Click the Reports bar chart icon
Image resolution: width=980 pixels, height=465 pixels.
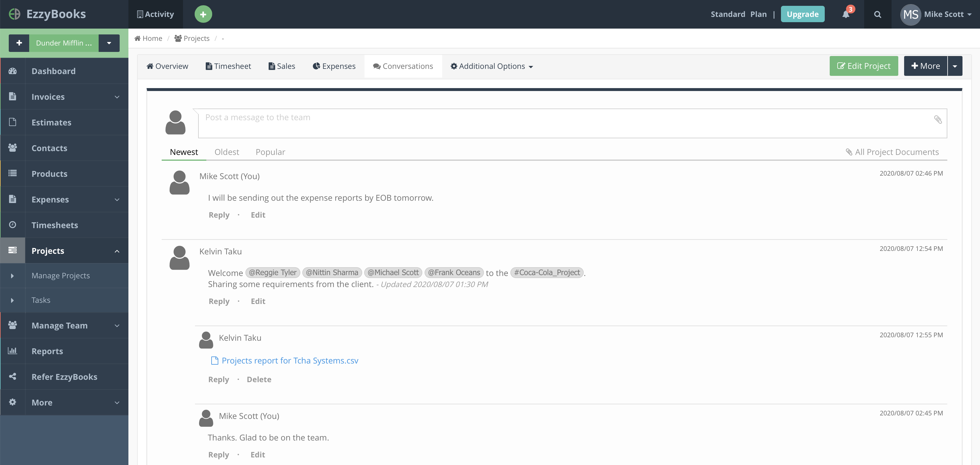coord(13,351)
